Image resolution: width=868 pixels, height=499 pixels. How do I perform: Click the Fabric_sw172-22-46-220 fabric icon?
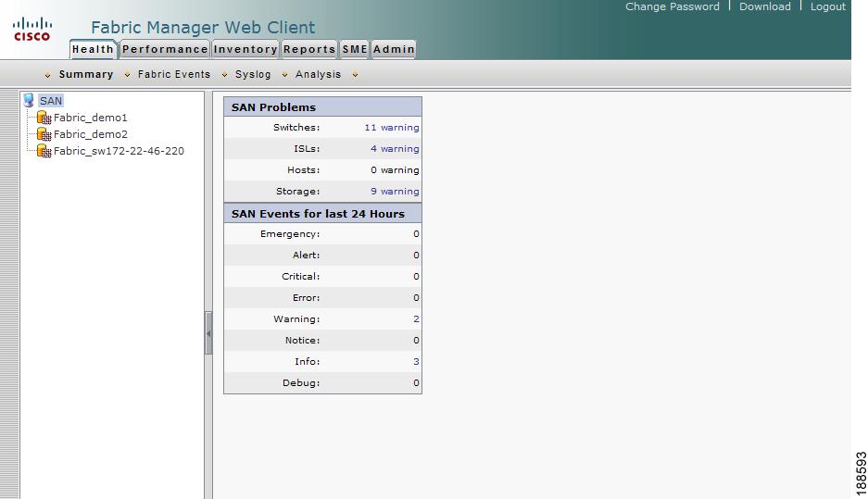tap(44, 151)
